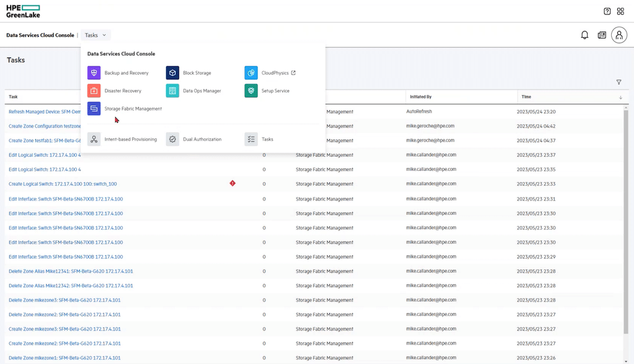Open the notifications bell icon
This screenshot has height=364, width=634.
tap(584, 35)
